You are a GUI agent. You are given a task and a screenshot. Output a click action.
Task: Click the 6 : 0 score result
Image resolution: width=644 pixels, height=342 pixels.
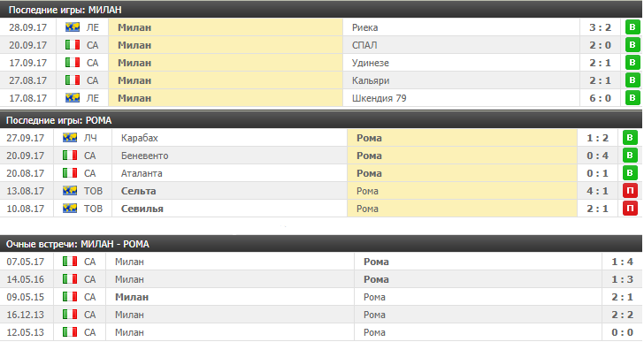[600, 98]
